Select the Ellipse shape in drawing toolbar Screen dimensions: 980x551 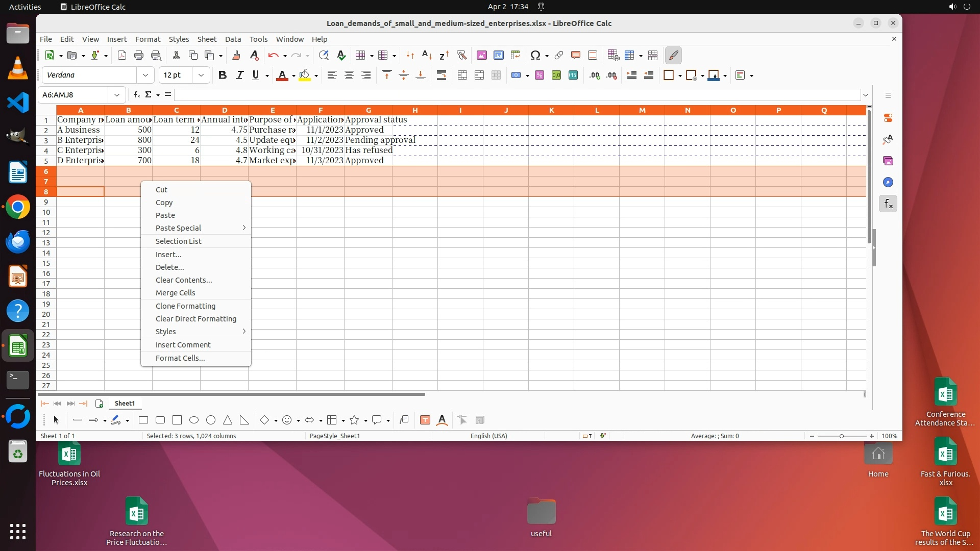tap(194, 420)
